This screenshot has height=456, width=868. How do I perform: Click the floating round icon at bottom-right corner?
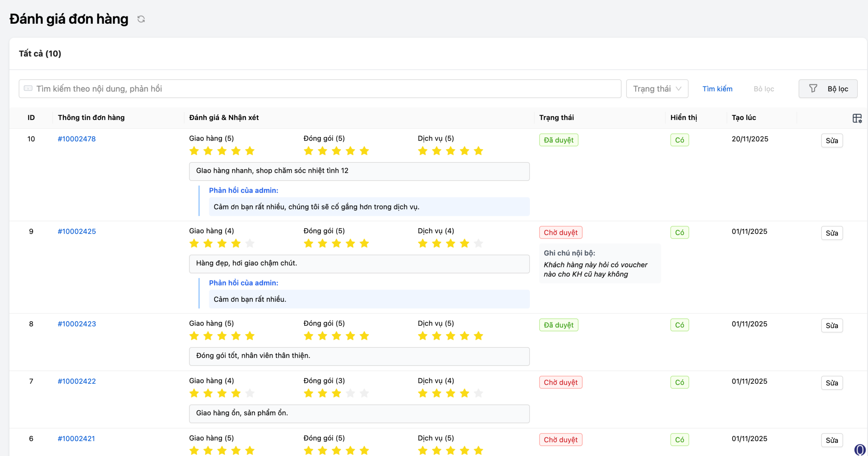pos(860,450)
